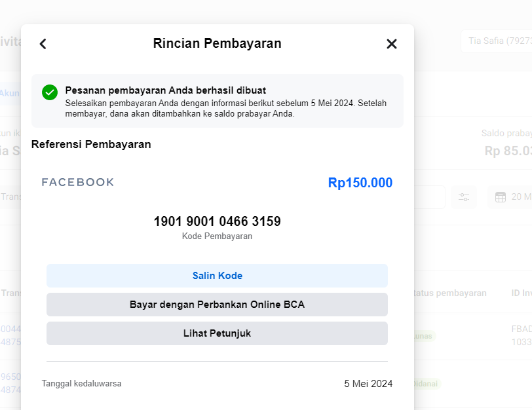Screen dimensions: 532x410
Task: Click the transaction search field
Action: pyautogui.click(x=10, y=196)
